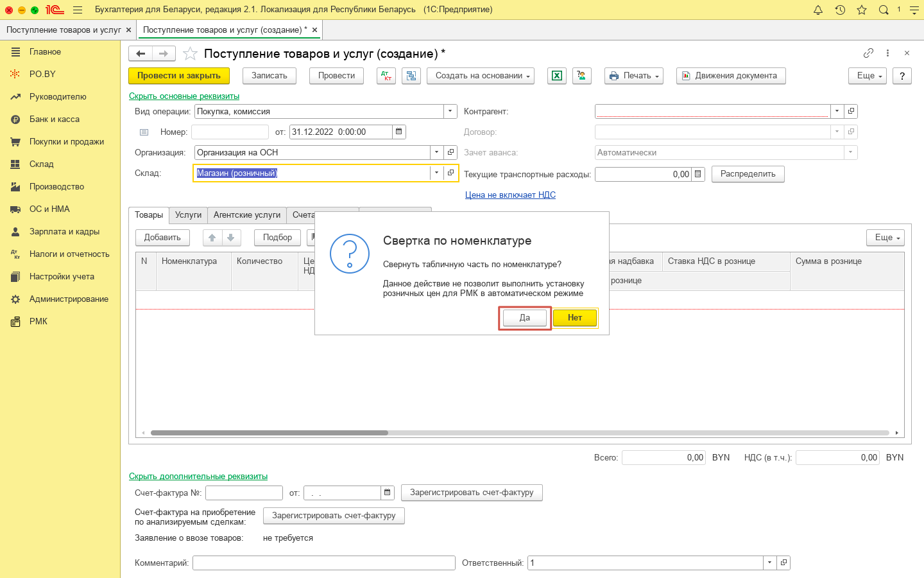This screenshot has width=924, height=578.
Task: Open the history clock icon
Action: [840, 10]
